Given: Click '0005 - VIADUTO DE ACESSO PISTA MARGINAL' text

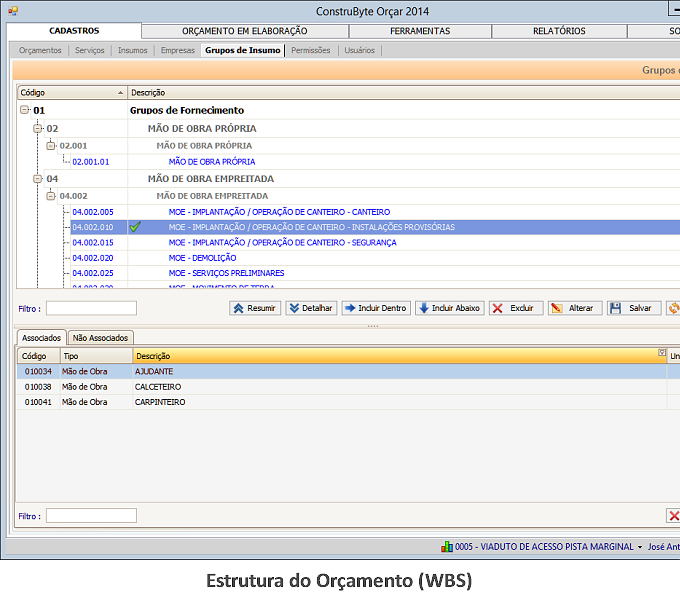Looking at the screenshot, I should [544, 547].
